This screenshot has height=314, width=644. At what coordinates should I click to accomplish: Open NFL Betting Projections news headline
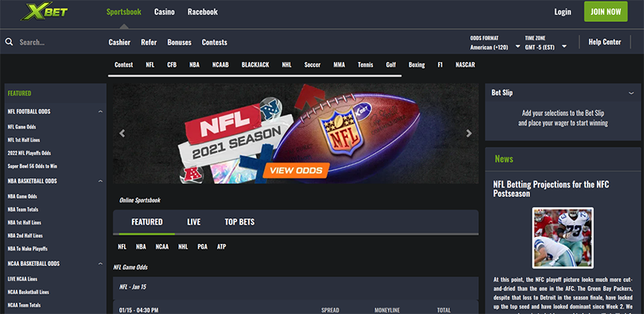point(551,189)
